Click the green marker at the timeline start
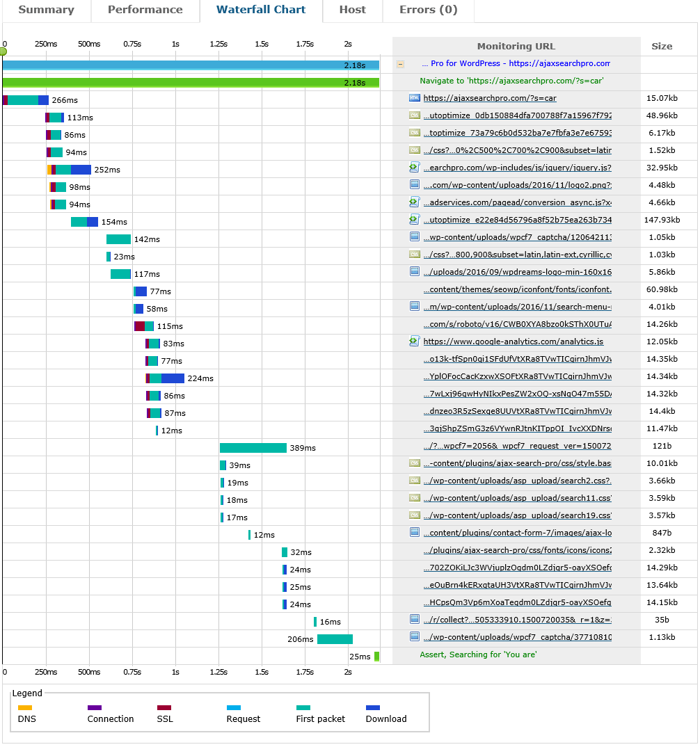The image size is (700, 747). [x=3, y=51]
